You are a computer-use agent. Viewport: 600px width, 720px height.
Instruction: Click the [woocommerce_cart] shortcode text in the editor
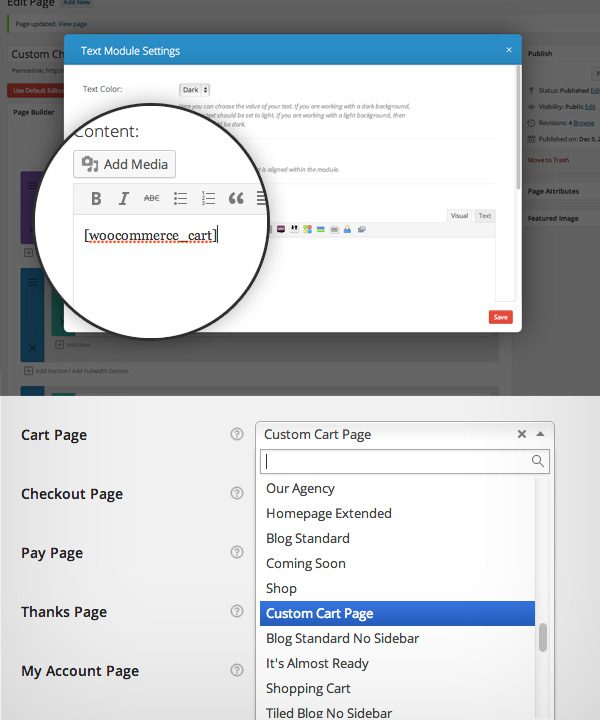tap(150, 236)
